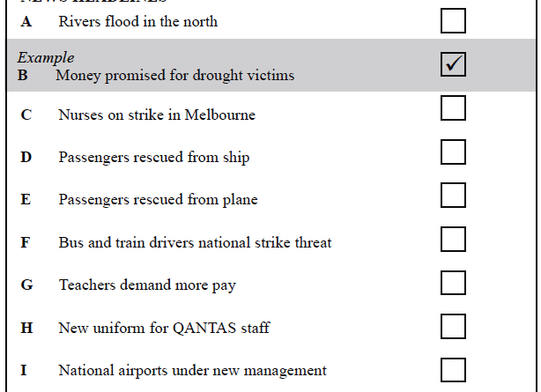Click the headline text Rivers flood in the north
The width and height of the screenshot is (541, 392).
[x=138, y=21]
